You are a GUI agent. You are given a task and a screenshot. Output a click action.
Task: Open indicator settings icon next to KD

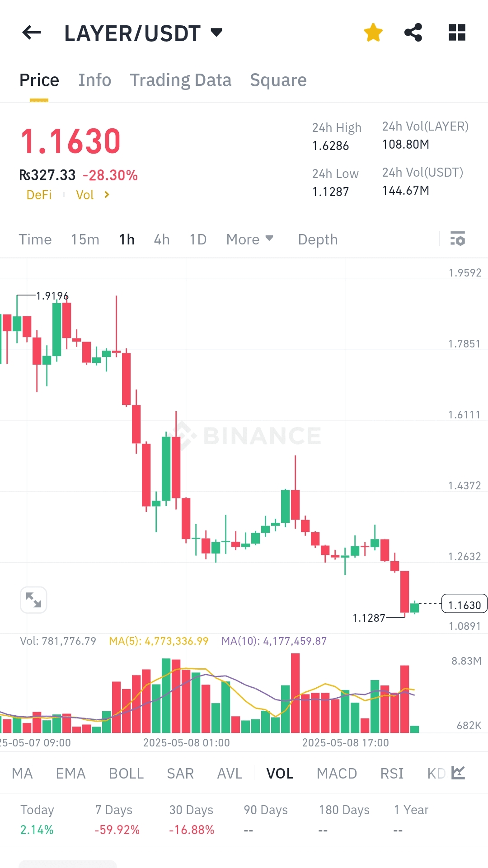coord(458,773)
